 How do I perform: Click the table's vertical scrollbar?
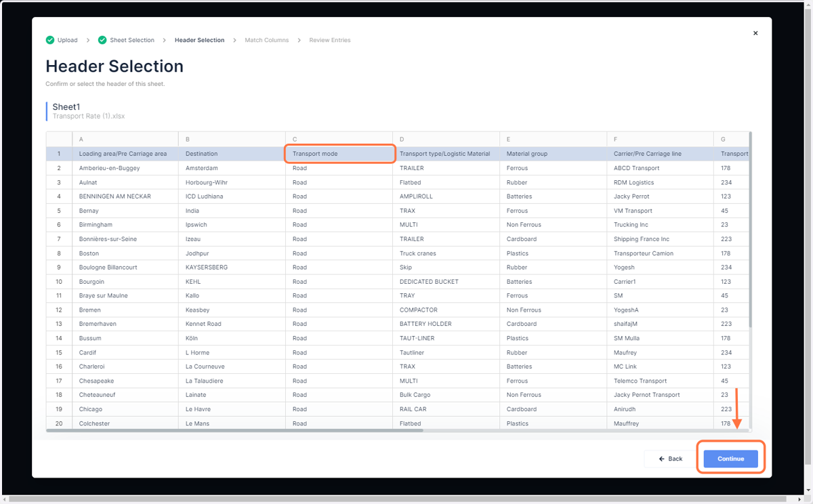(x=750, y=230)
